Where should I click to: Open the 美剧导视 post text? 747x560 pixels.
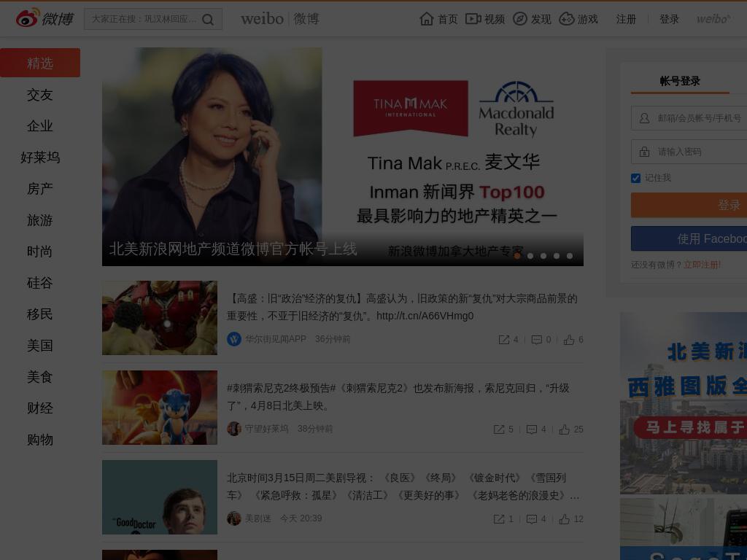[403, 486]
